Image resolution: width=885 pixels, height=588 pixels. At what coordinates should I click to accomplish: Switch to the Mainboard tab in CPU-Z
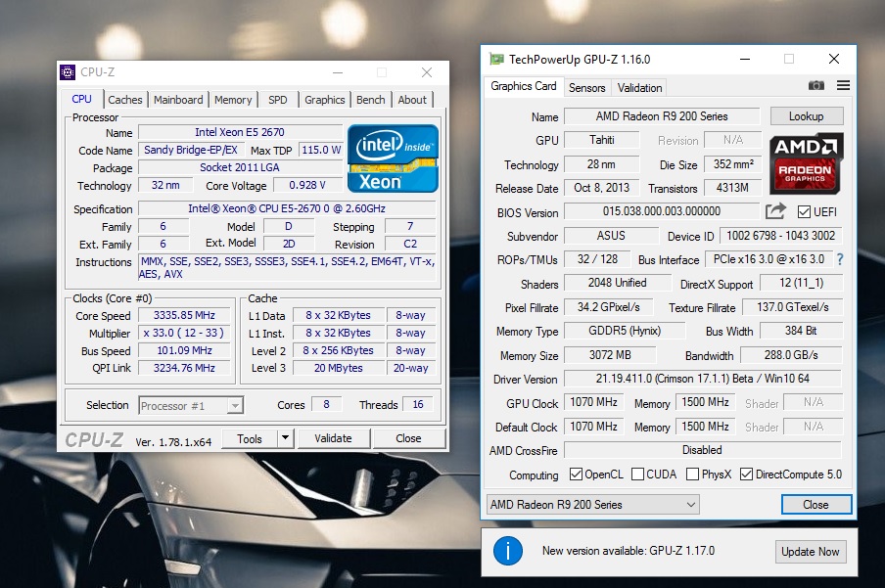(x=178, y=100)
